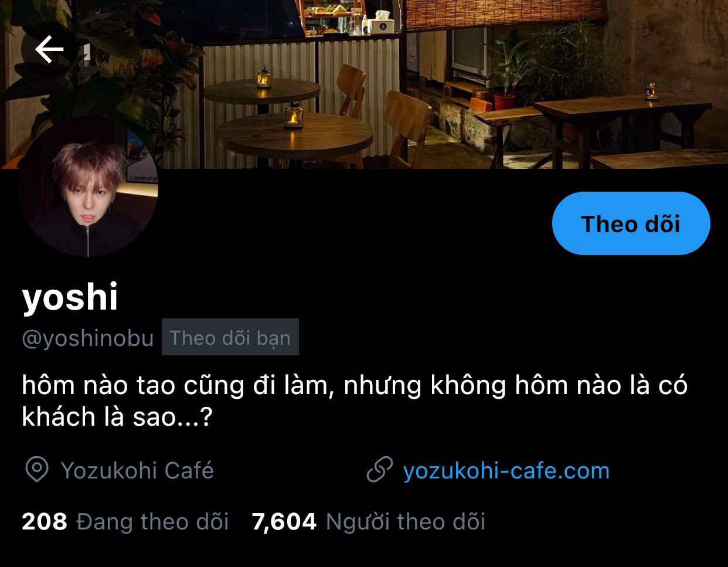Image resolution: width=728 pixels, height=567 pixels.
Task: Tap the Người theo dõi label
Action: 406,521
